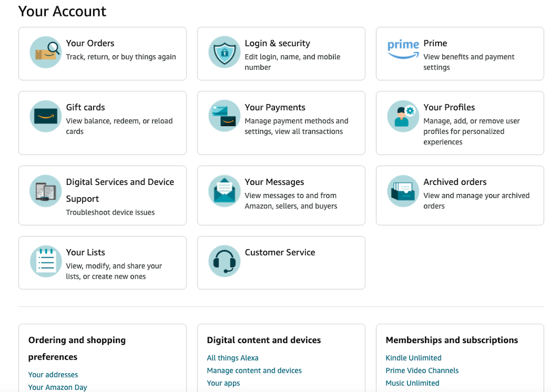Open the Gift cards heading
The image size is (551, 392).
(x=86, y=107)
